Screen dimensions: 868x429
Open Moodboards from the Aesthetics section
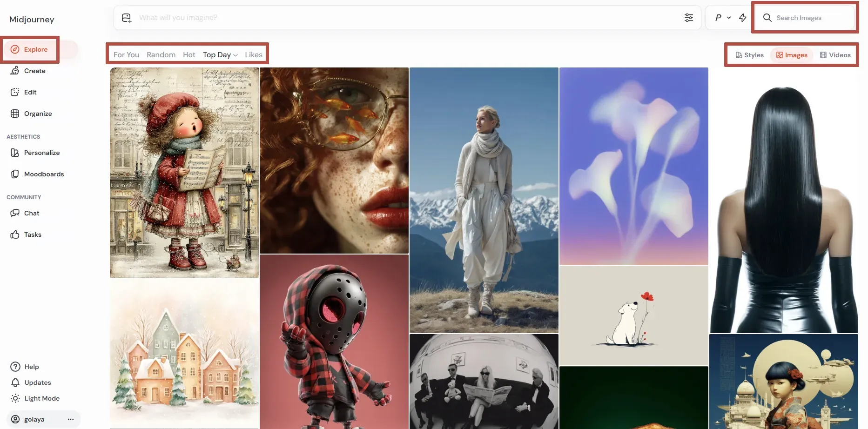(44, 174)
